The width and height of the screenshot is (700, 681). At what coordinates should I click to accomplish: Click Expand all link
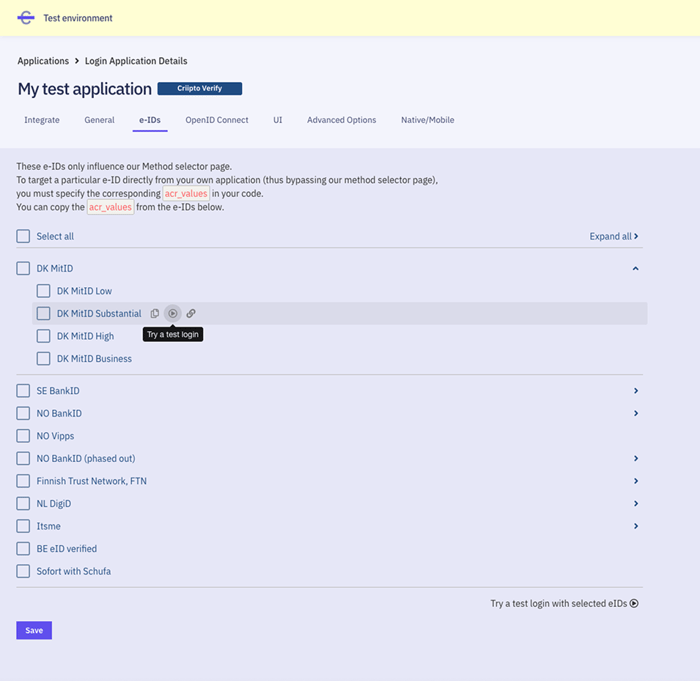(614, 236)
